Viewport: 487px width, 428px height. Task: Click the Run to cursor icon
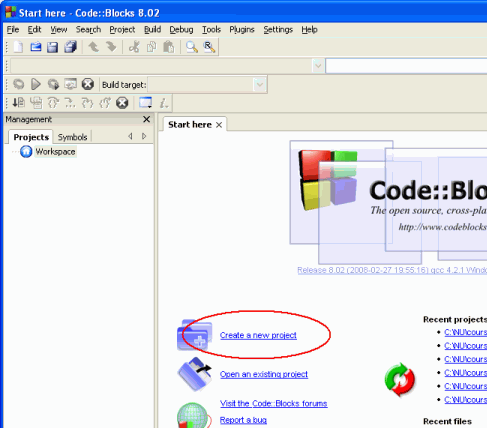coord(36,103)
